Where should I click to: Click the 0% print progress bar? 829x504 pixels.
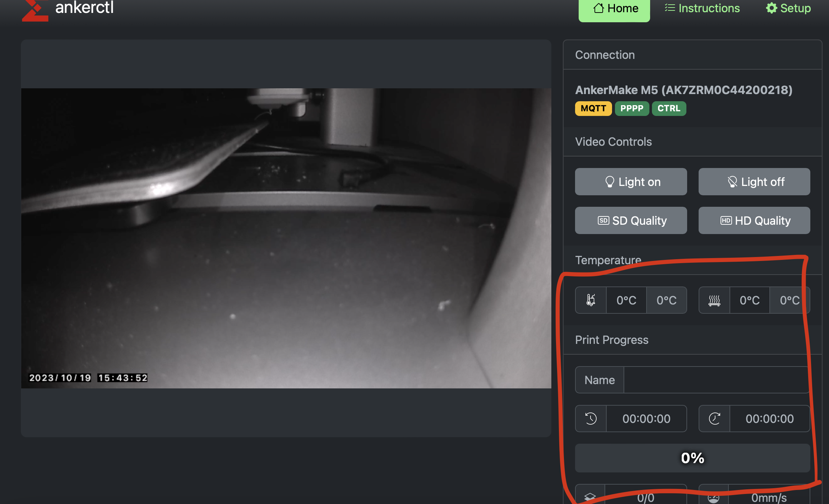[x=692, y=458]
